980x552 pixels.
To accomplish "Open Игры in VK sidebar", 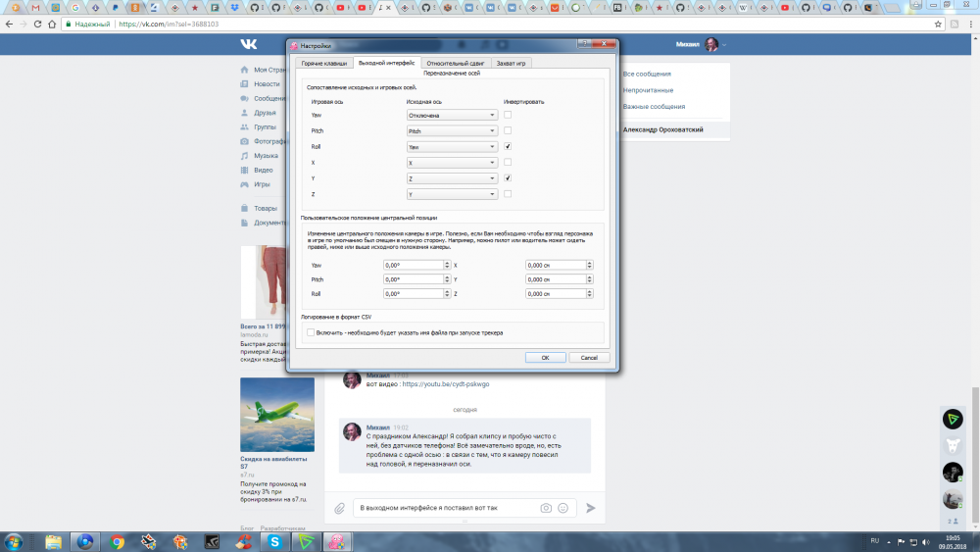I will click(x=262, y=184).
